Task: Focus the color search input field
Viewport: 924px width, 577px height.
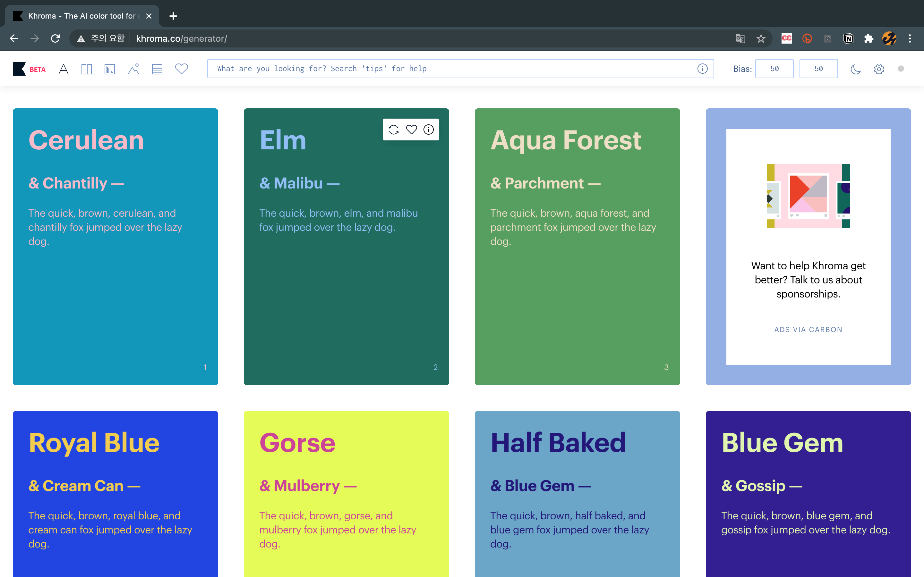Action: tap(450, 69)
